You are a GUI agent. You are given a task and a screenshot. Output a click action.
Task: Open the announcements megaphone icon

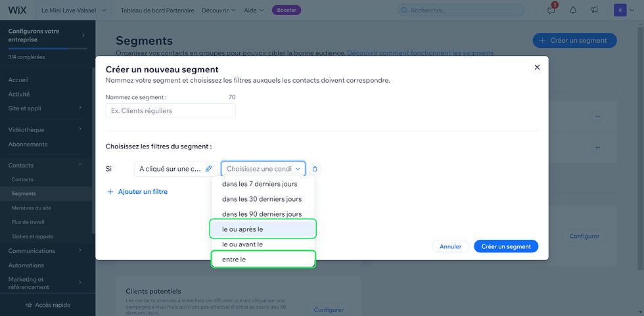[594, 11]
